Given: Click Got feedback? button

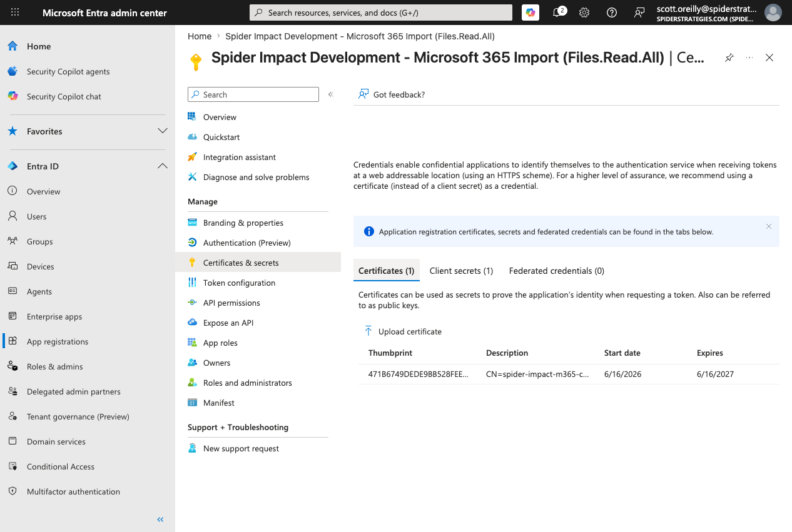Looking at the screenshot, I should (392, 94).
